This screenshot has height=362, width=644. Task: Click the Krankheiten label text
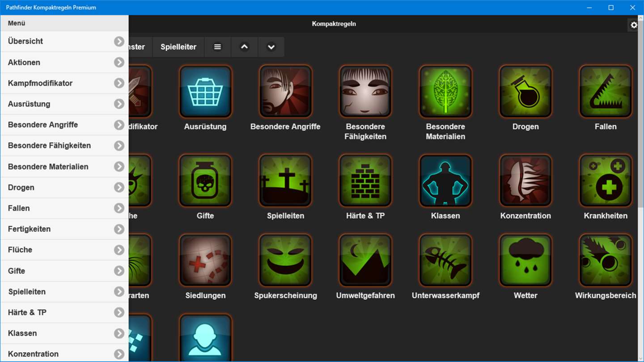click(606, 215)
